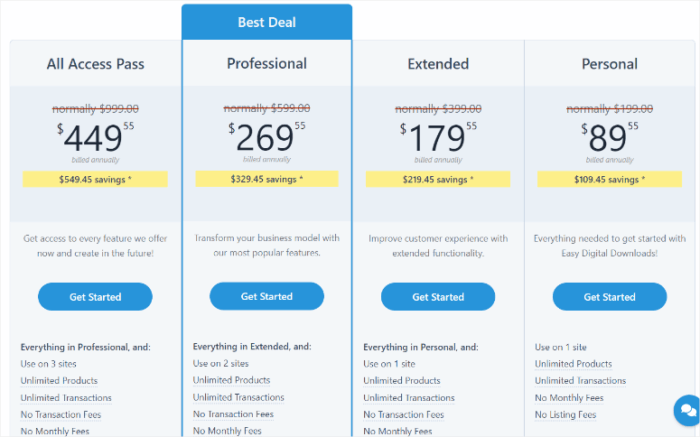Click the $329.45 savings yellow badge
Screen dimensions: 700x437
point(267,179)
